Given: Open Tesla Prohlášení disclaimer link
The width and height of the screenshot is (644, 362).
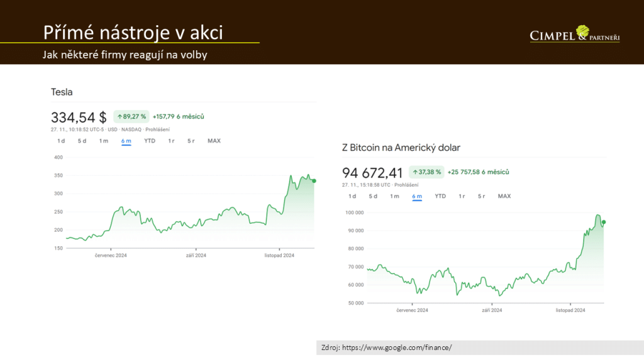Looking at the screenshot, I should pyautogui.click(x=157, y=129).
